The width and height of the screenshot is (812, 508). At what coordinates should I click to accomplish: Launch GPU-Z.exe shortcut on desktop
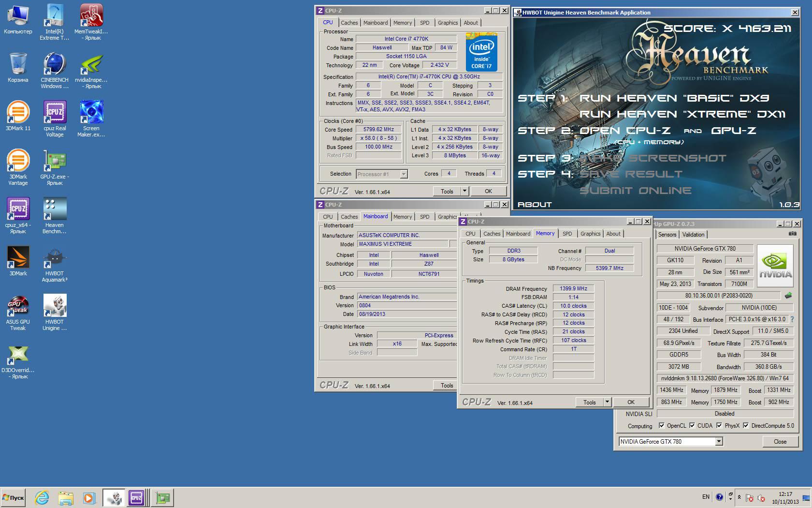click(55, 167)
